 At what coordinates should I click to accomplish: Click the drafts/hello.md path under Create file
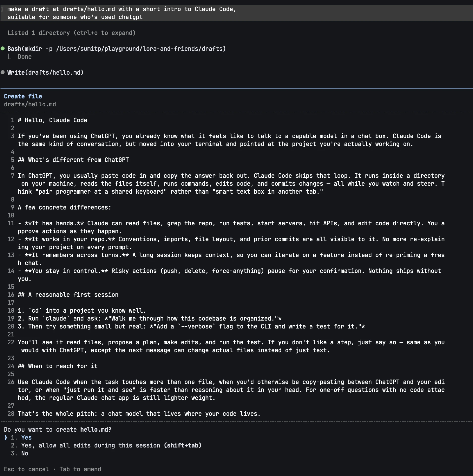(30, 104)
